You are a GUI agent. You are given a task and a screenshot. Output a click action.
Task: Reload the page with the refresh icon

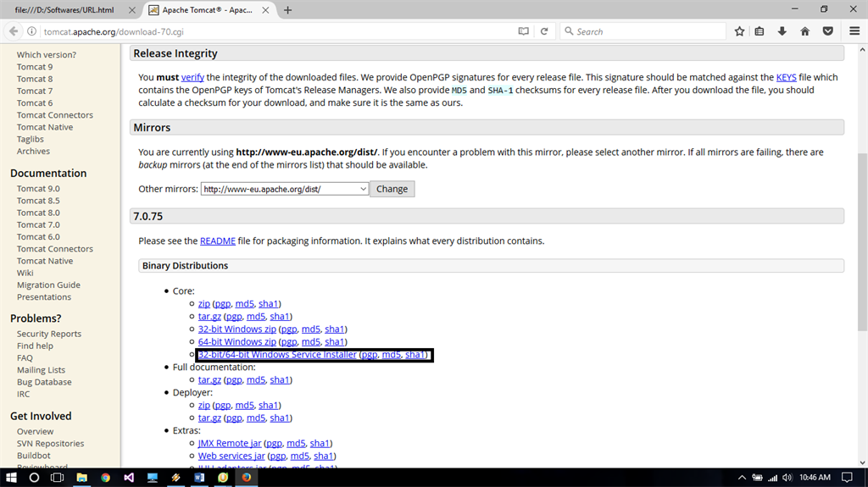(x=544, y=31)
